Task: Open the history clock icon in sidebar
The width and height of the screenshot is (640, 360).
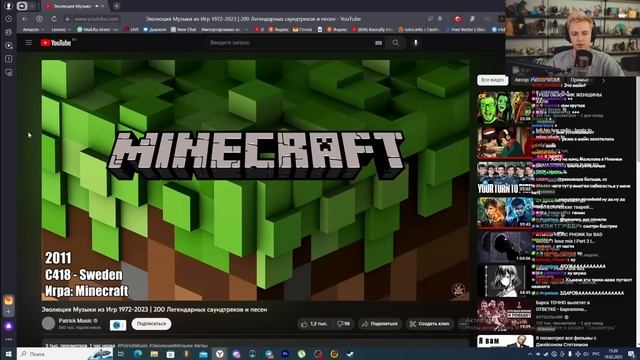Action: tap(9, 19)
